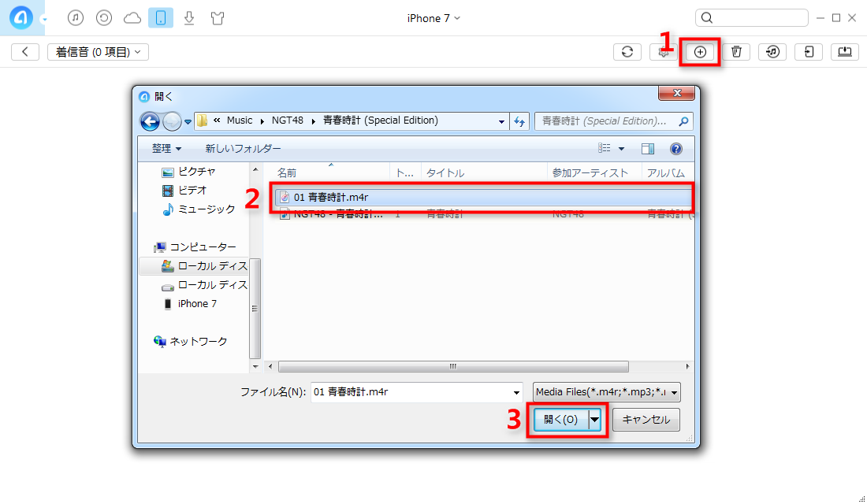Select the Music path segment
The width and height of the screenshot is (867, 504).
tap(240, 120)
